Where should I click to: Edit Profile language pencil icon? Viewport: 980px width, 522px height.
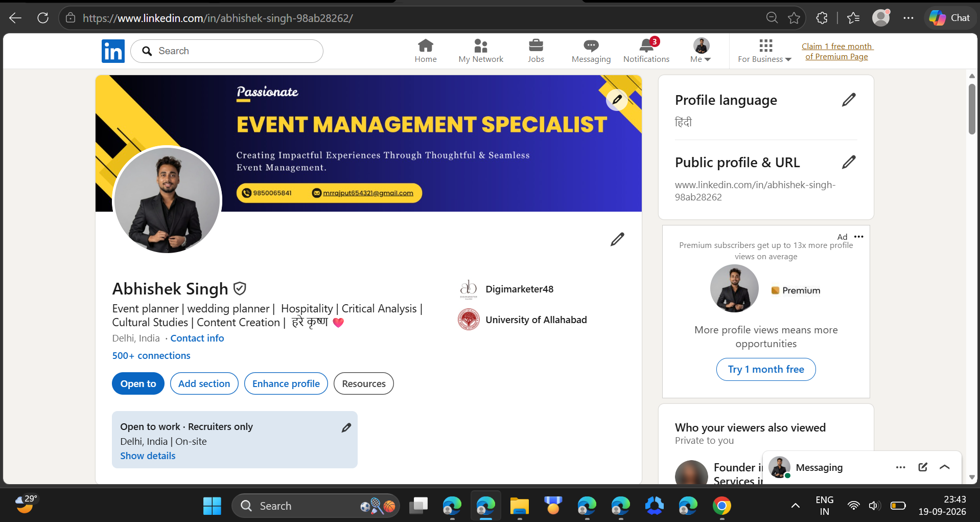tap(849, 100)
